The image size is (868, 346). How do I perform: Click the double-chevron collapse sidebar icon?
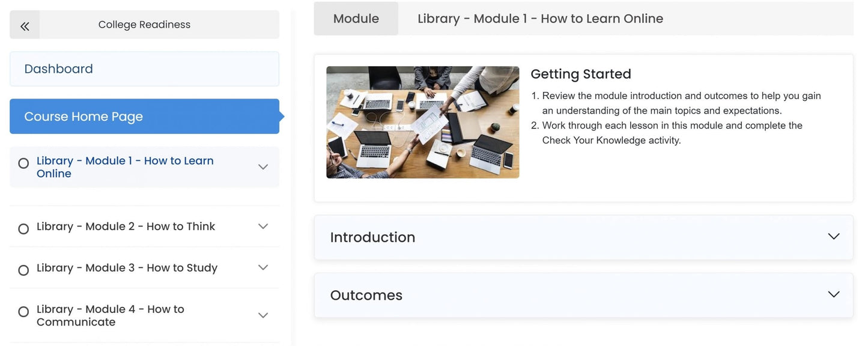pos(25,25)
